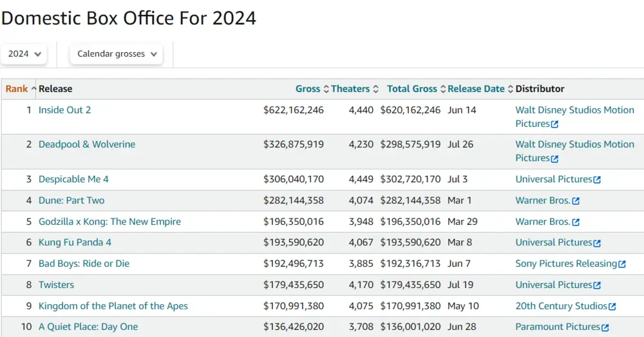Viewport: 644px width, 337px height.
Task: Click external link icon next to Paramount Pictures
Action: pyautogui.click(x=605, y=328)
